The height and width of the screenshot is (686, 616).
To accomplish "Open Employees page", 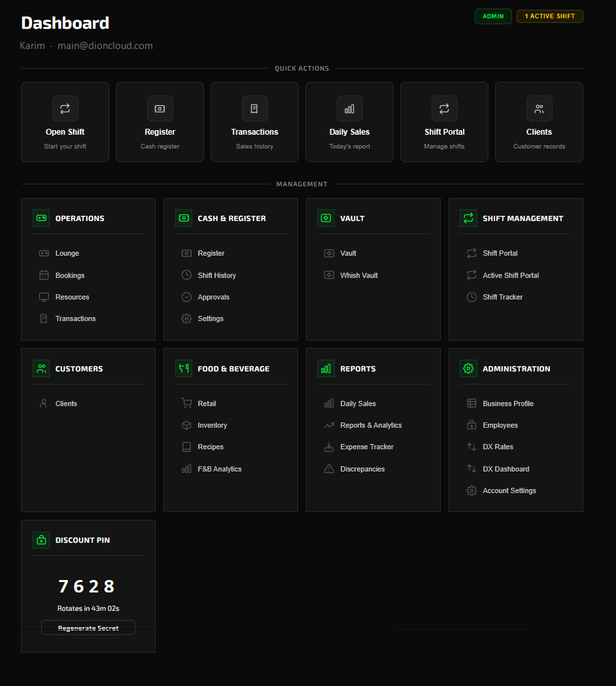I will pos(500,425).
